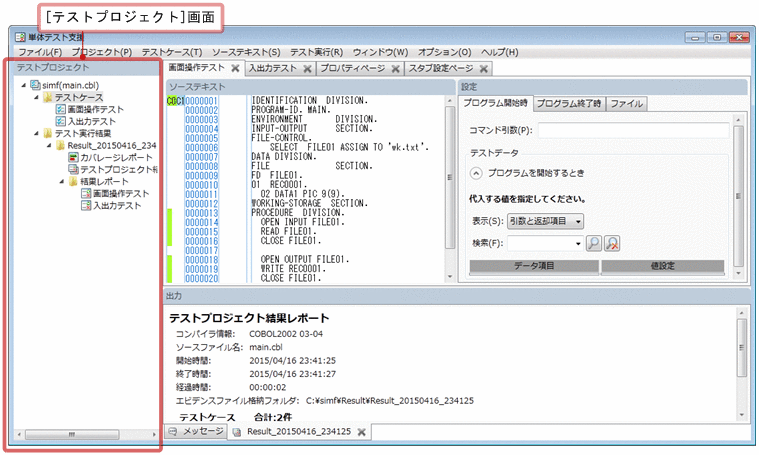Open the テストケース(T) menu
The image size is (759, 455).
pos(172,52)
